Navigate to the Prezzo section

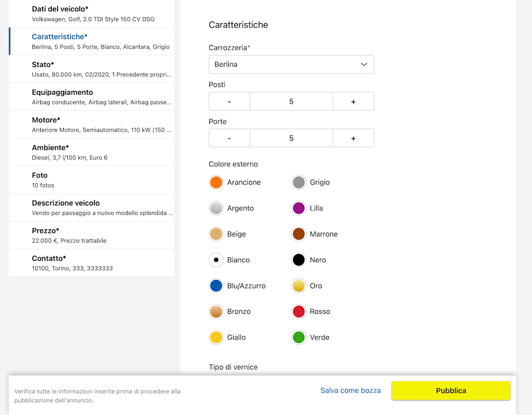pos(91,235)
